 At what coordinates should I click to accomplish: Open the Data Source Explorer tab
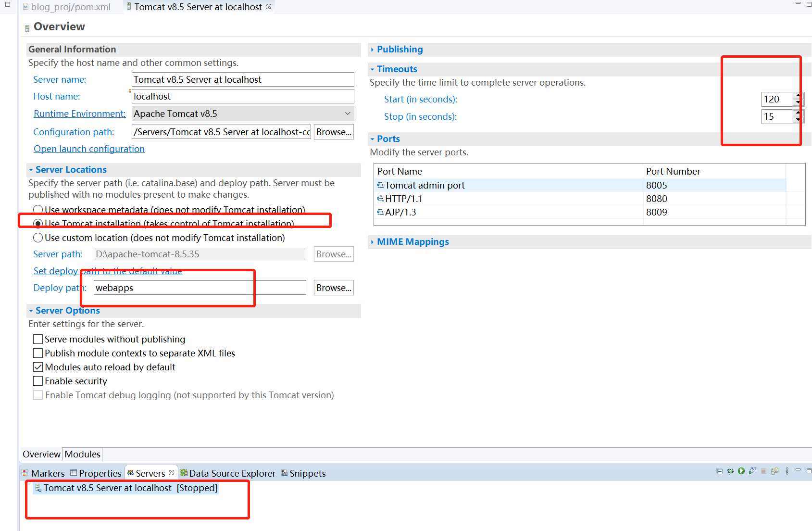point(227,473)
